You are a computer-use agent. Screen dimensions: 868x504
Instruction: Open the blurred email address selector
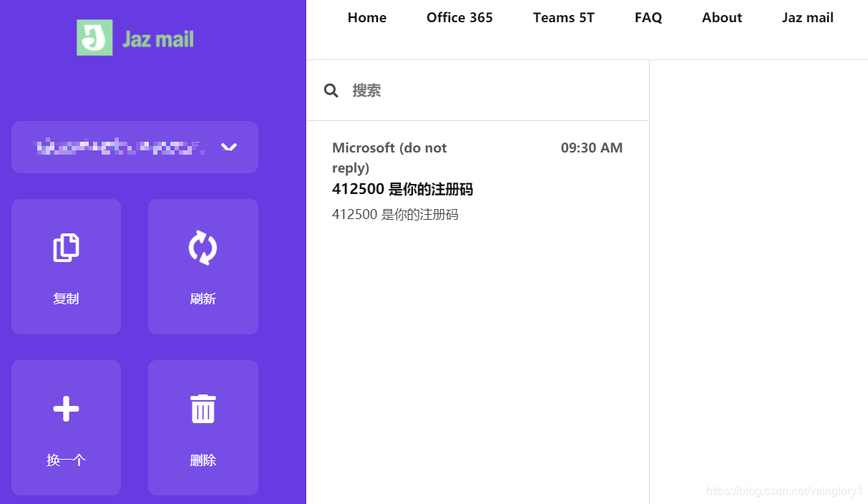(x=135, y=147)
